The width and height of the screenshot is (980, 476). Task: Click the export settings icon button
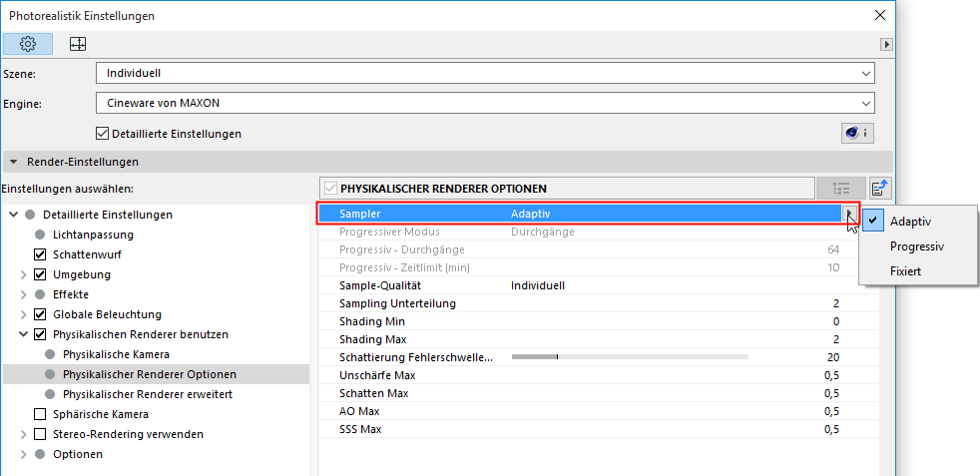(x=880, y=188)
